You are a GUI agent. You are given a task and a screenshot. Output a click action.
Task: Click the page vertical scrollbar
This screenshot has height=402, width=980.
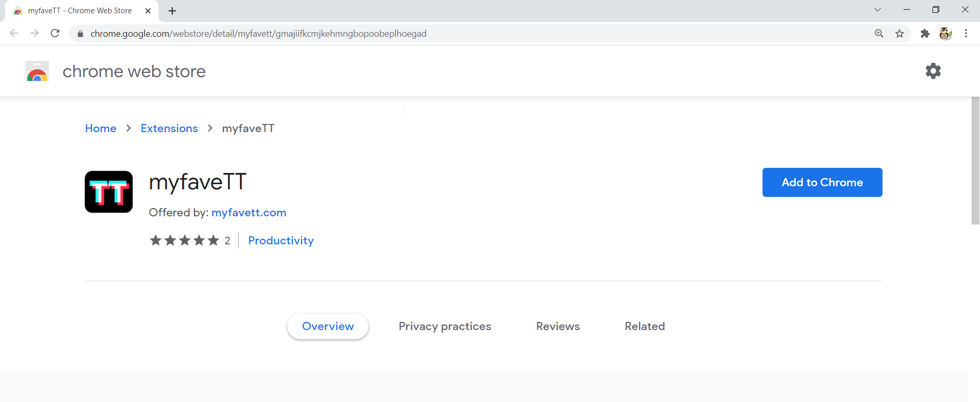tap(975, 160)
